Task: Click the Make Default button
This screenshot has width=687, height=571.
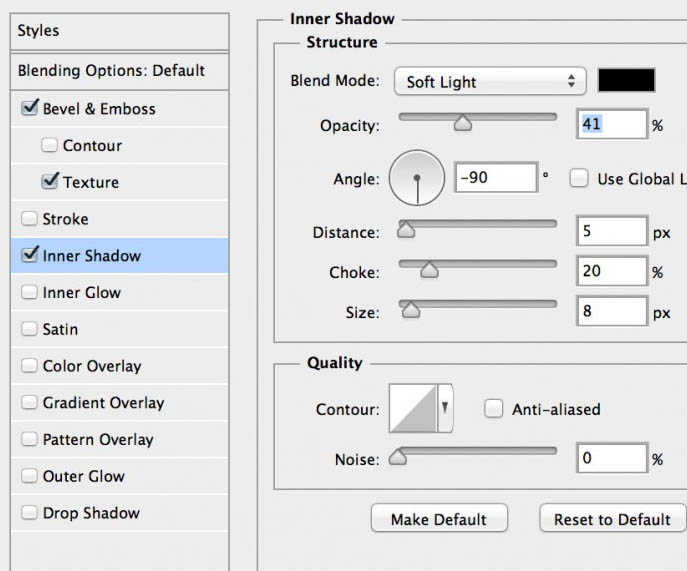Action: point(439,519)
